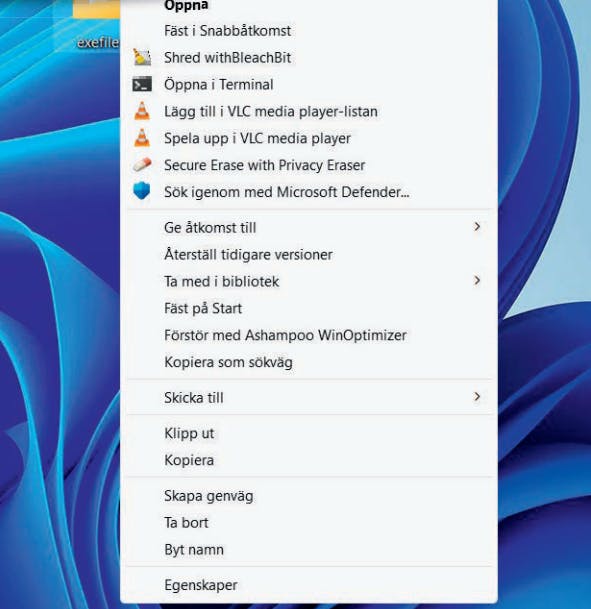Click the Terminal icon in menu
Image resolution: width=591 pixels, height=609 pixels.
(142, 84)
